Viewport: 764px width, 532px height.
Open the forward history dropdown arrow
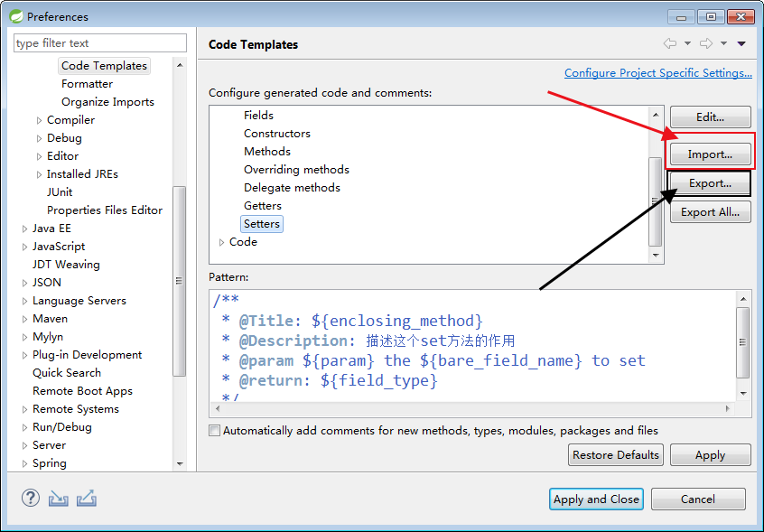click(x=723, y=43)
